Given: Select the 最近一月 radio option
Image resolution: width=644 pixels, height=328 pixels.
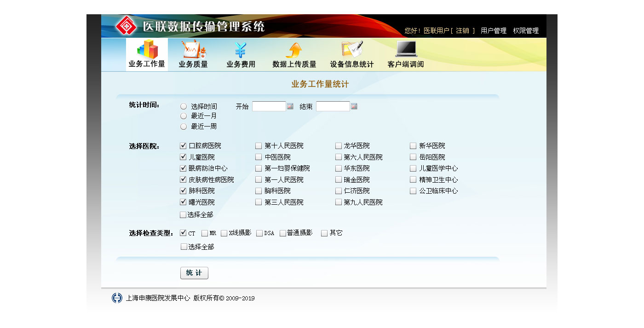Looking at the screenshot, I should click(x=184, y=116).
